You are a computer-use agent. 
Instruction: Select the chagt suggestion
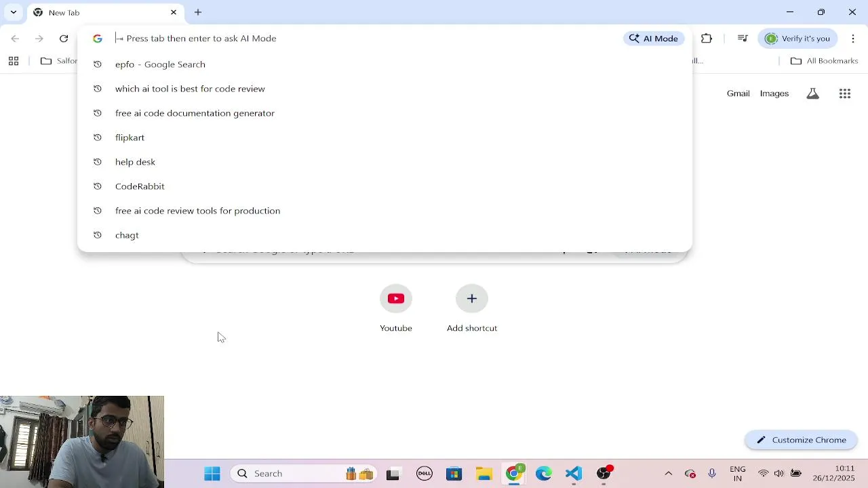click(384, 235)
